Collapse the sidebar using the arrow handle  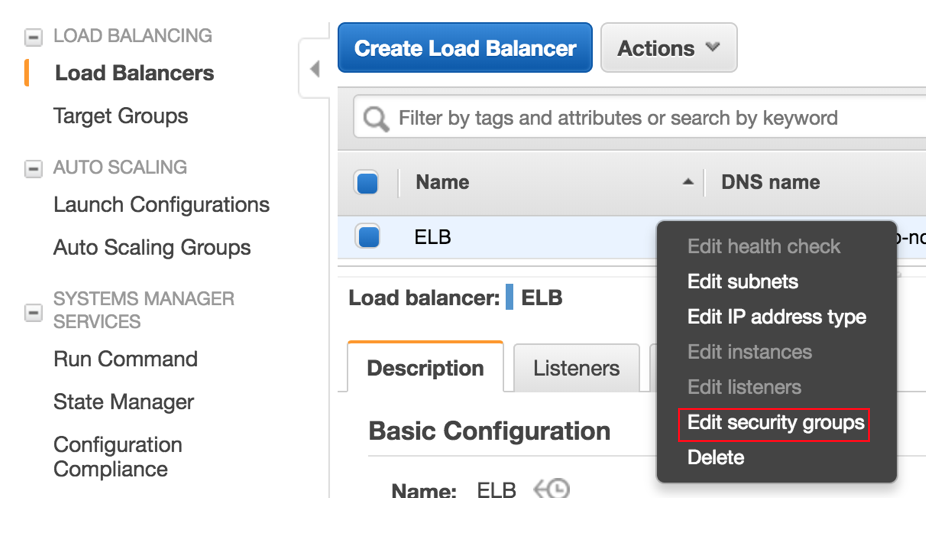314,70
